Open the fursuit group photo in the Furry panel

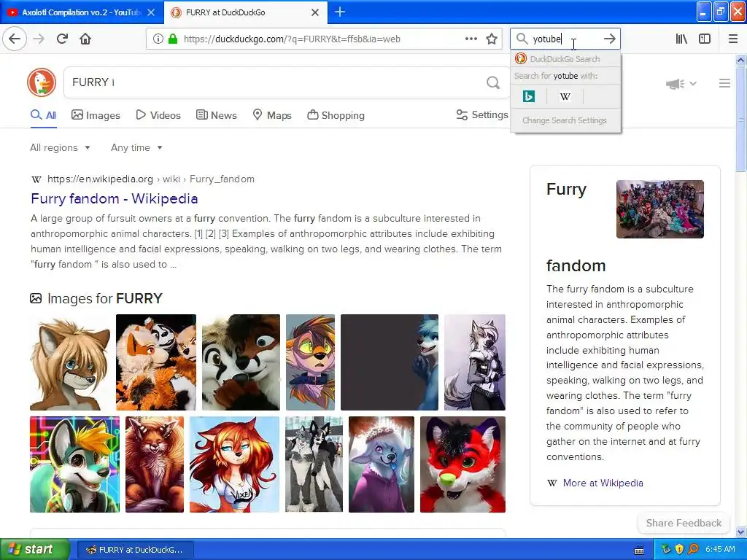pyautogui.click(x=659, y=209)
